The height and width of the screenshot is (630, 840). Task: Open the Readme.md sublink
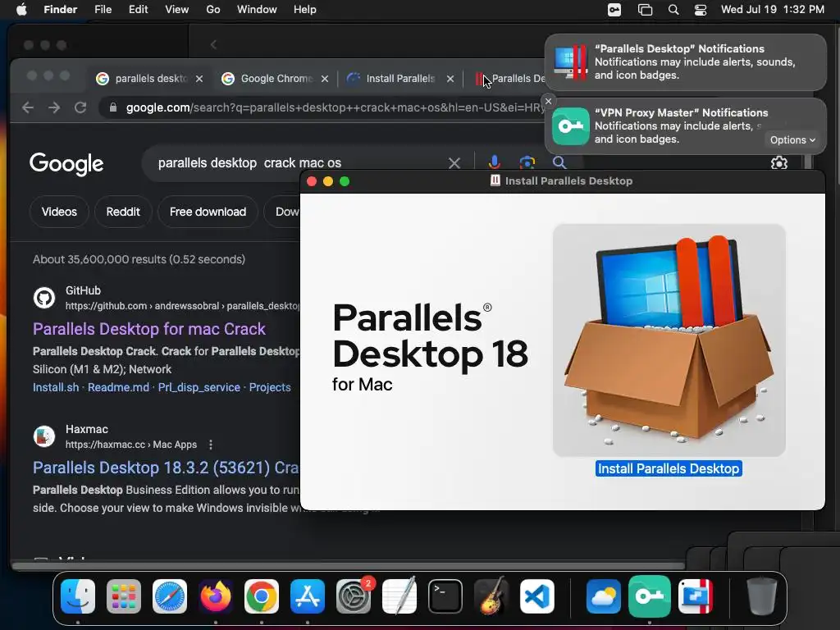[118, 387]
